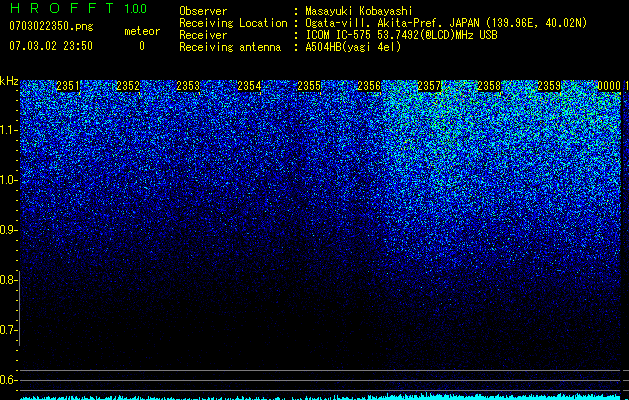The width and height of the screenshot is (629, 400).
Task: Click the 2359 time marker
Action: point(549,86)
